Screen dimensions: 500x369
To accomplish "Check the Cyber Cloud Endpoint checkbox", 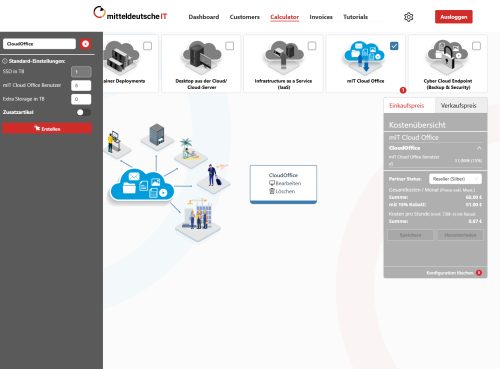I will [x=476, y=46].
